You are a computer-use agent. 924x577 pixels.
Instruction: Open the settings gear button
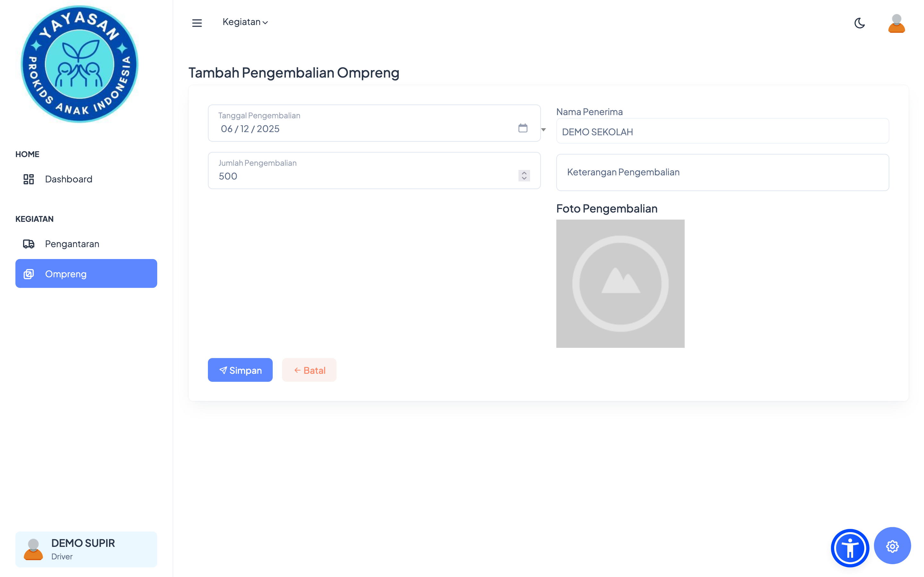[892, 546]
